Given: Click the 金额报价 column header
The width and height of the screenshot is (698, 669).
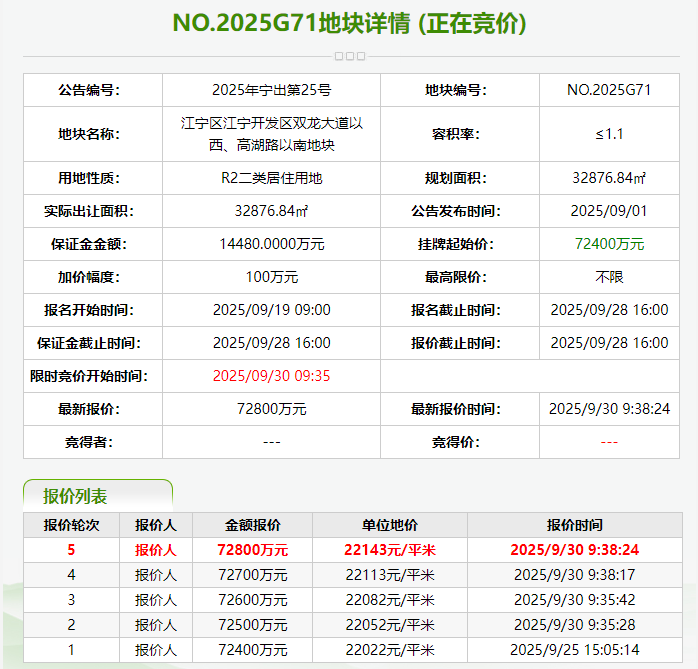Looking at the screenshot, I should coord(252,525).
